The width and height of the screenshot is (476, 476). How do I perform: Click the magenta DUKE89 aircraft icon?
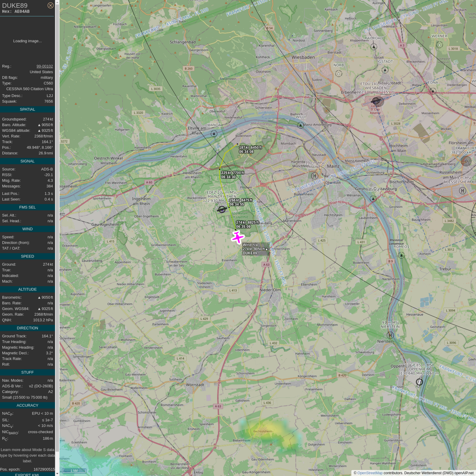click(x=237, y=237)
